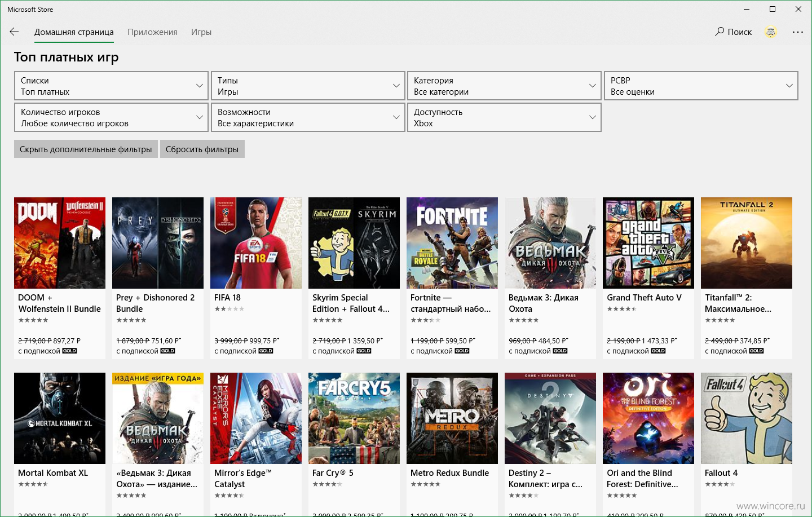Click GOLD badge under Fortnite price

click(x=462, y=351)
